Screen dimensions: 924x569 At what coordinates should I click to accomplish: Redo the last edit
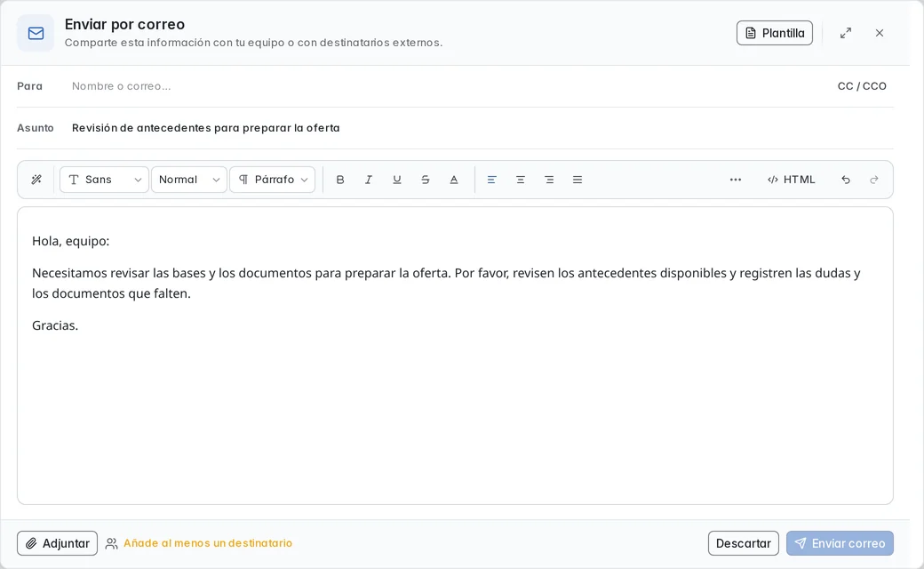[x=874, y=180]
